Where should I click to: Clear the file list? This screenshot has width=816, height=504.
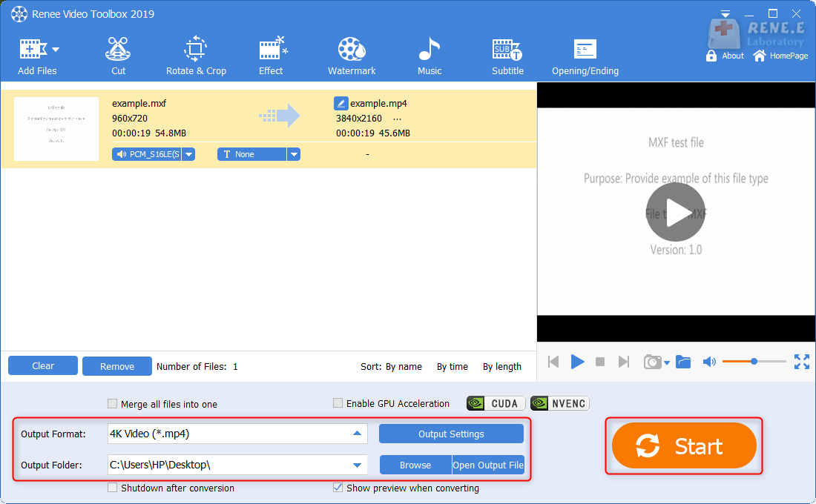(43, 365)
